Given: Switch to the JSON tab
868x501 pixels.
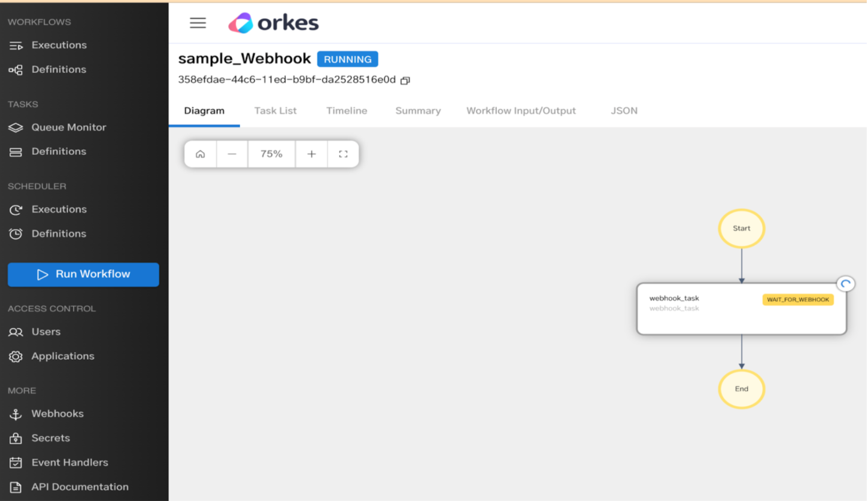Looking at the screenshot, I should pos(624,111).
